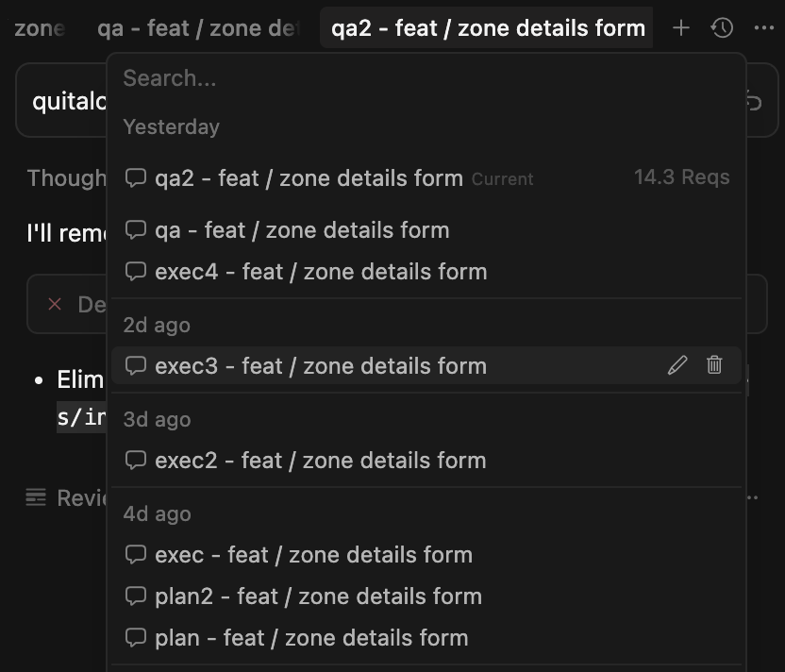The width and height of the screenshot is (785, 672).
Task: Open plan - feat / zone details form
Action: pyautogui.click(x=311, y=638)
